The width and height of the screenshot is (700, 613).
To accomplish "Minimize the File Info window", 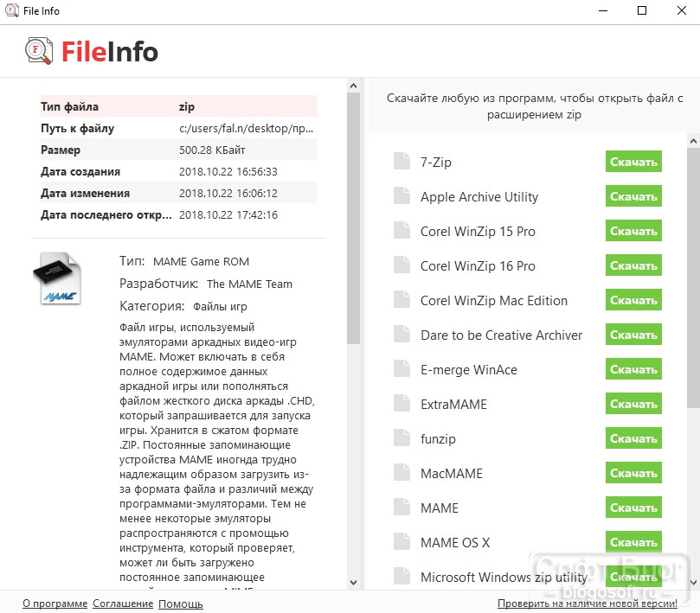I will [x=603, y=10].
